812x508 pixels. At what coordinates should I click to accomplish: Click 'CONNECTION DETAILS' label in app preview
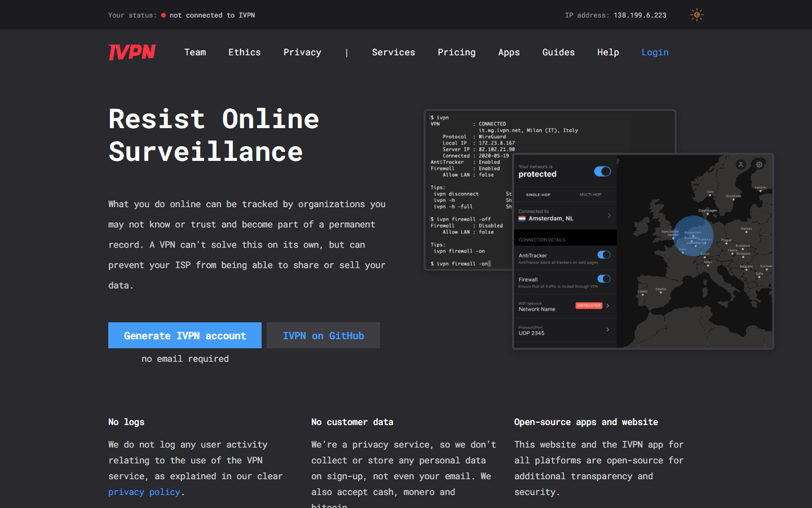[542, 240]
